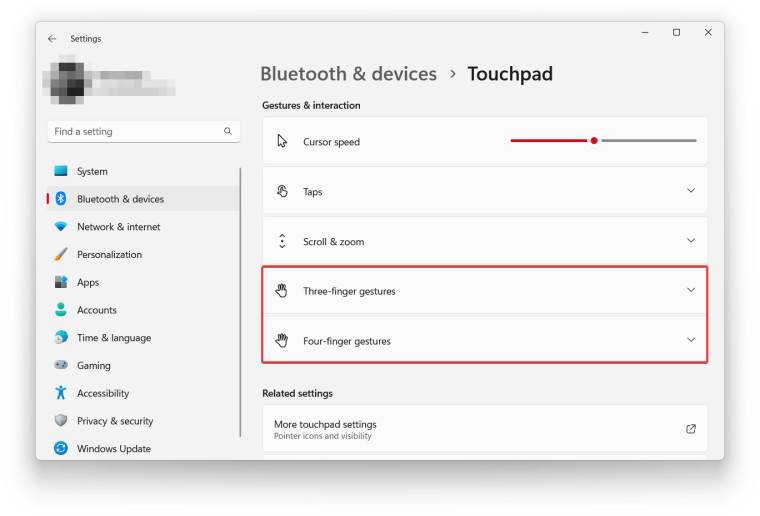This screenshot has height=516, width=760.
Task: Open Time & language settings
Action: (x=114, y=338)
